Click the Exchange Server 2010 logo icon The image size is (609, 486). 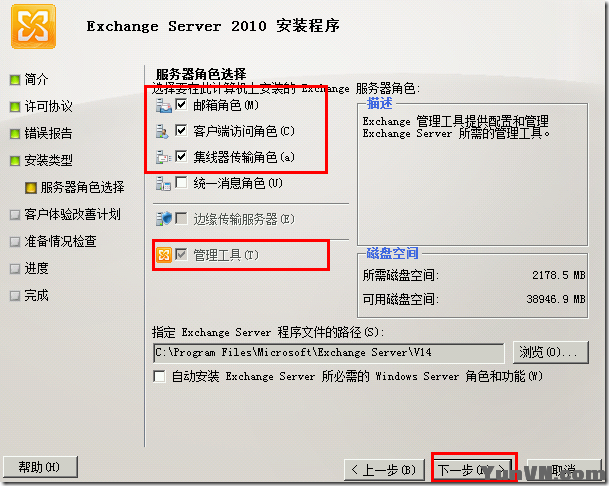tap(33, 26)
